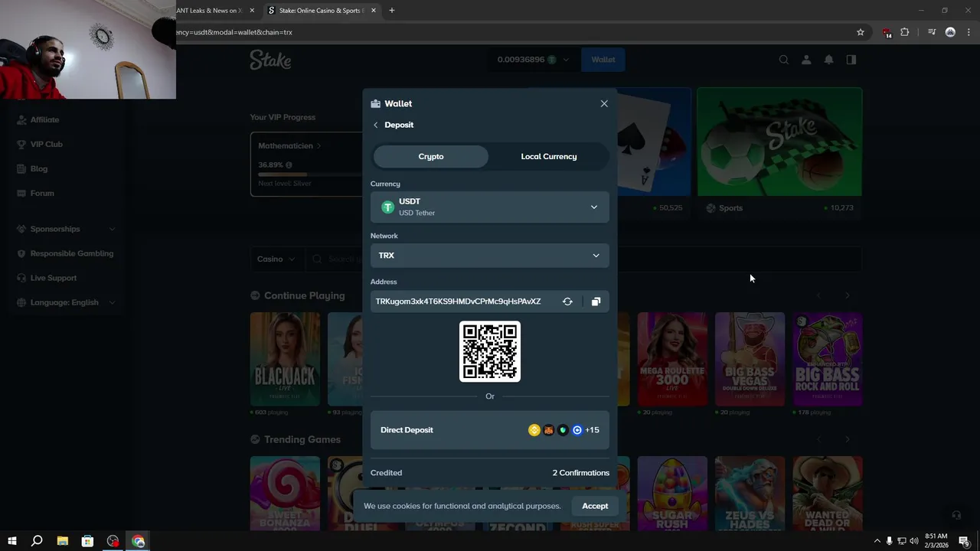Viewport: 980px width, 551px height.
Task: Open Chrome profile avatar
Action: click(x=950, y=32)
